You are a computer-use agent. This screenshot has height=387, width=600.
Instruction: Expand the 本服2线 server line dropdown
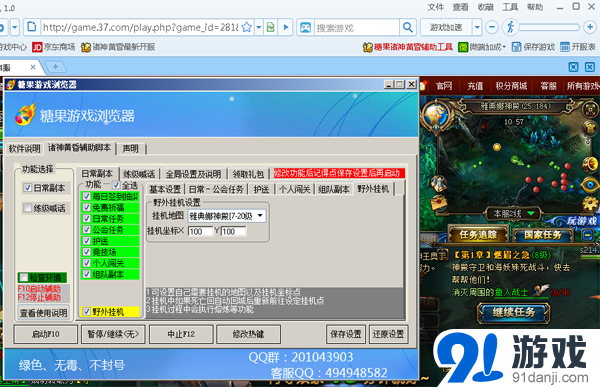[531, 213]
